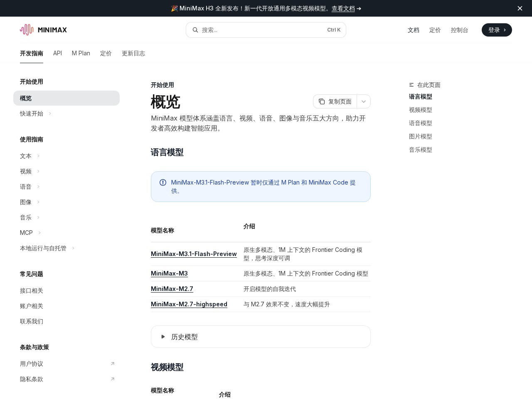Image resolution: width=532 pixels, height=399 pixels.
Task: Click the Ctrl K shortcut badge
Action: pyautogui.click(x=334, y=30)
